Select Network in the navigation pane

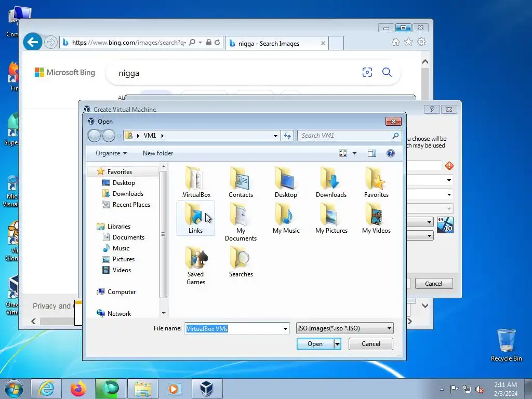(x=119, y=313)
